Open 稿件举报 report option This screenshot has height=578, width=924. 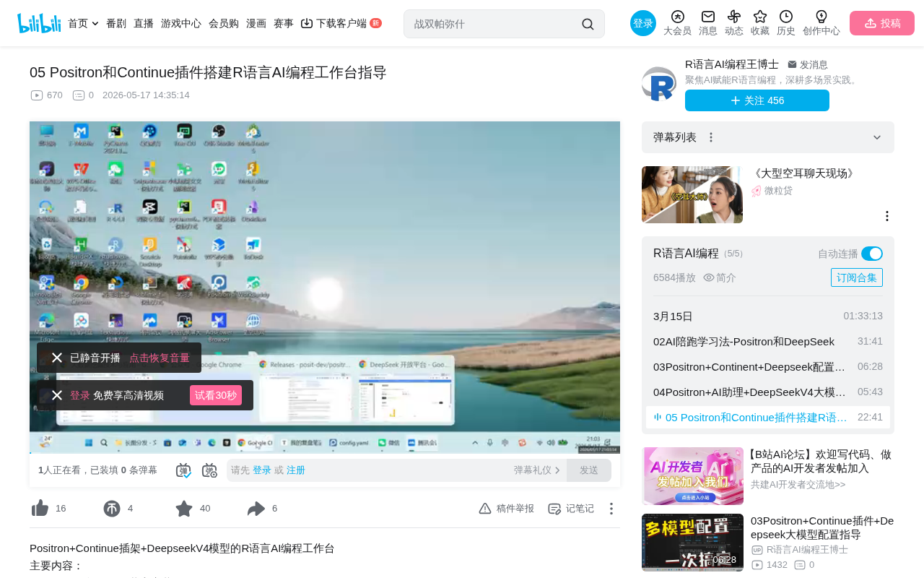(x=506, y=509)
